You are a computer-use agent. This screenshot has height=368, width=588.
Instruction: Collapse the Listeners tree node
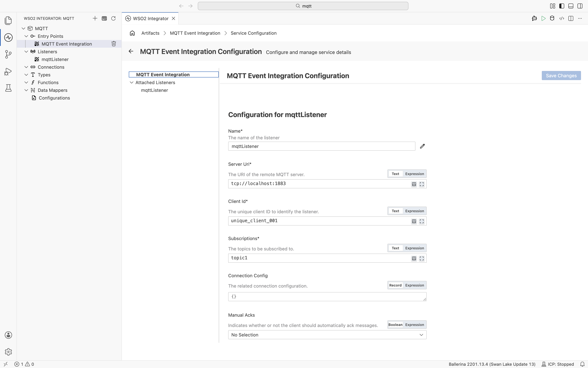click(x=26, y=52)
